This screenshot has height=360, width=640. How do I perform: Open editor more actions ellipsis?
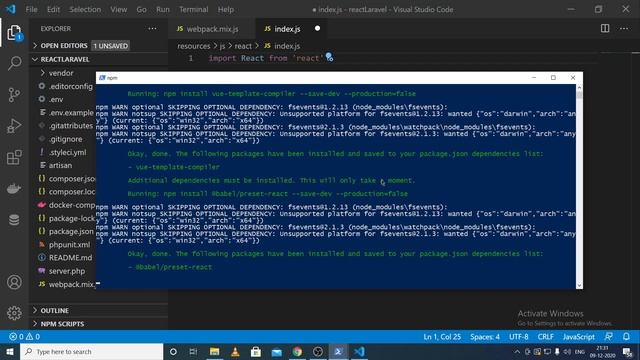pos(624,28)
